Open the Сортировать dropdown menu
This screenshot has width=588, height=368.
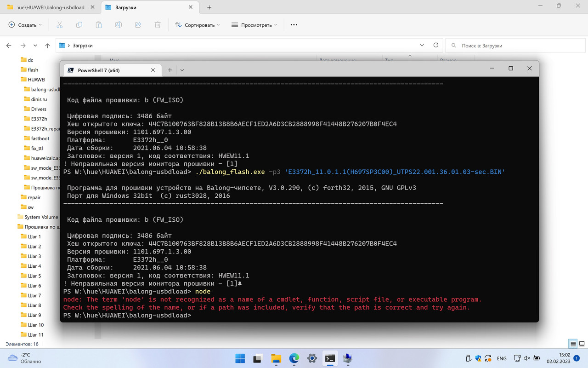198,25
